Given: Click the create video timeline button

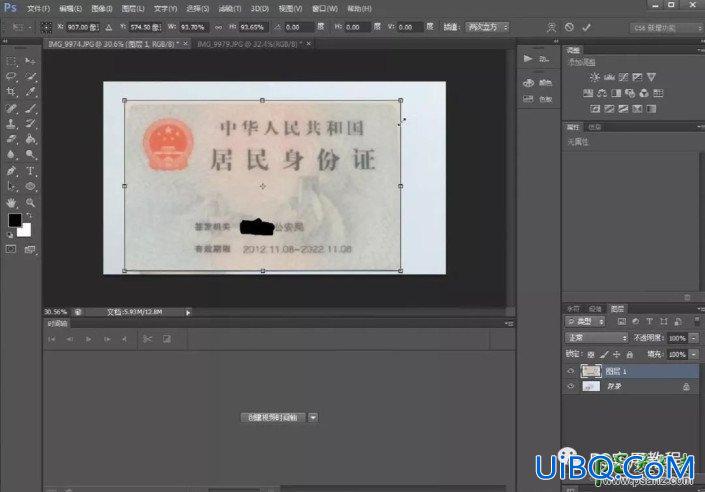Looking at the screenshot, I should (x=273, y=418).
